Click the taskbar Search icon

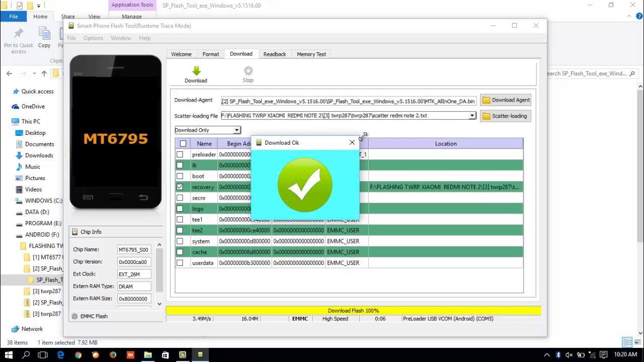[26, 355]
